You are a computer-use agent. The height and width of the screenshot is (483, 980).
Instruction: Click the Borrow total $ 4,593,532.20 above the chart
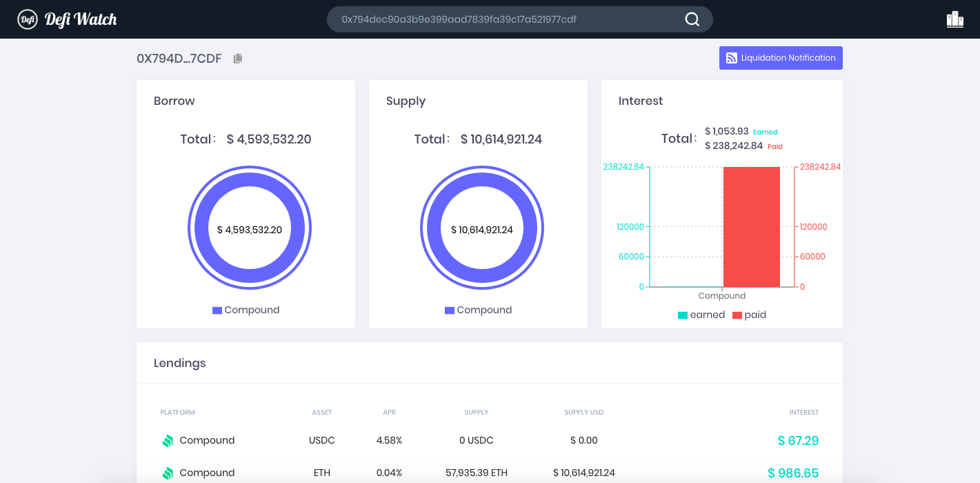tap(269, 139)
